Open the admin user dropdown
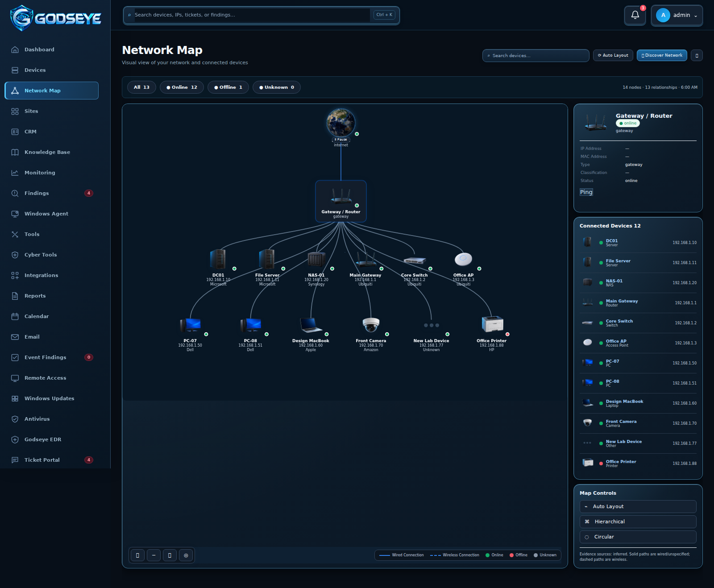 [677, 15]
